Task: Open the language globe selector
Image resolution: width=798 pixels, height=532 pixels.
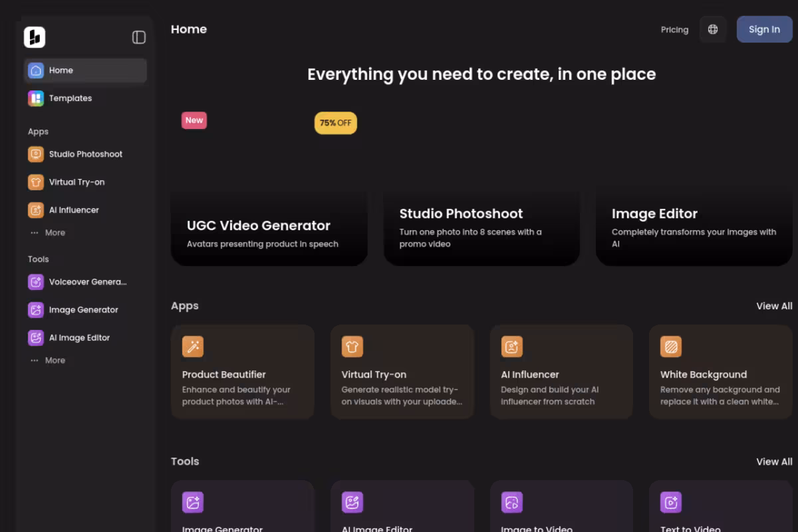Action: (x=713, y=29)
